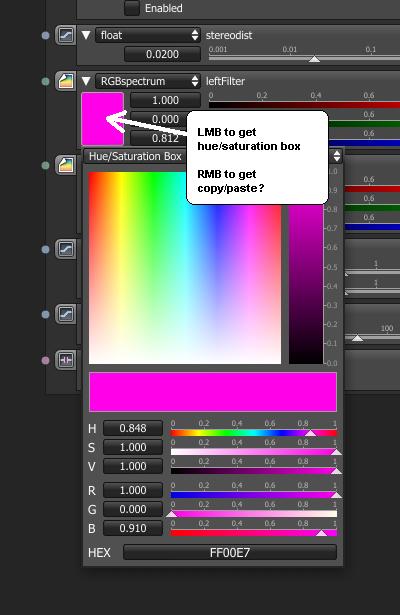
Task: Pick a color in the hue/saturation square
Action: tap(185, 268)
